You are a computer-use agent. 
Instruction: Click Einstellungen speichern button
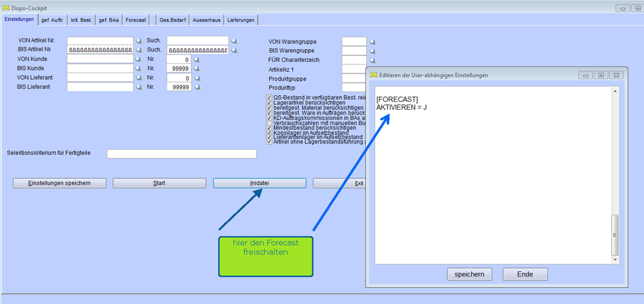click(59, 183)
